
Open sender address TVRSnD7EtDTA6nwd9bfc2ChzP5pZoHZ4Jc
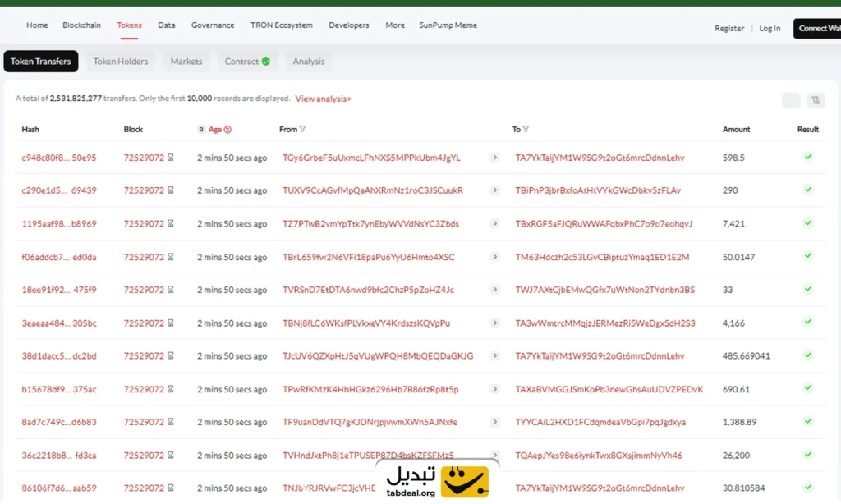tap(368, 290)
